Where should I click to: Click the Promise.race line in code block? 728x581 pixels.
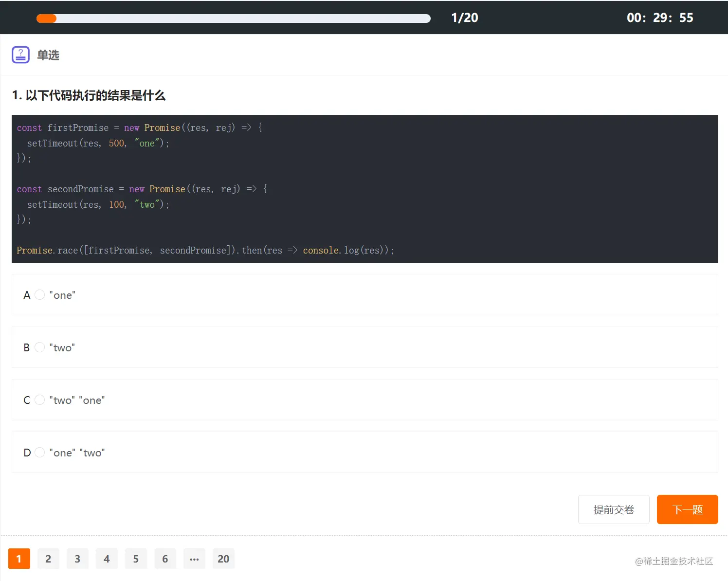pyautogui.click(x=205, y=250)
